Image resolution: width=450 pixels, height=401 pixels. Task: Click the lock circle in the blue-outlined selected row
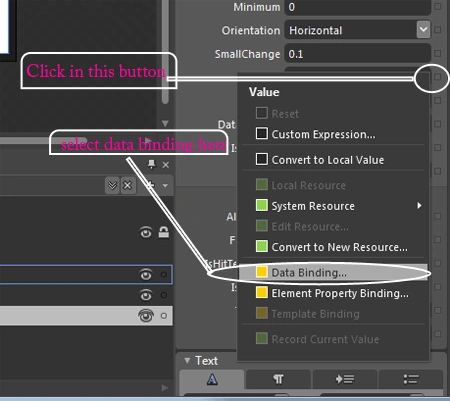click(164, 275)
